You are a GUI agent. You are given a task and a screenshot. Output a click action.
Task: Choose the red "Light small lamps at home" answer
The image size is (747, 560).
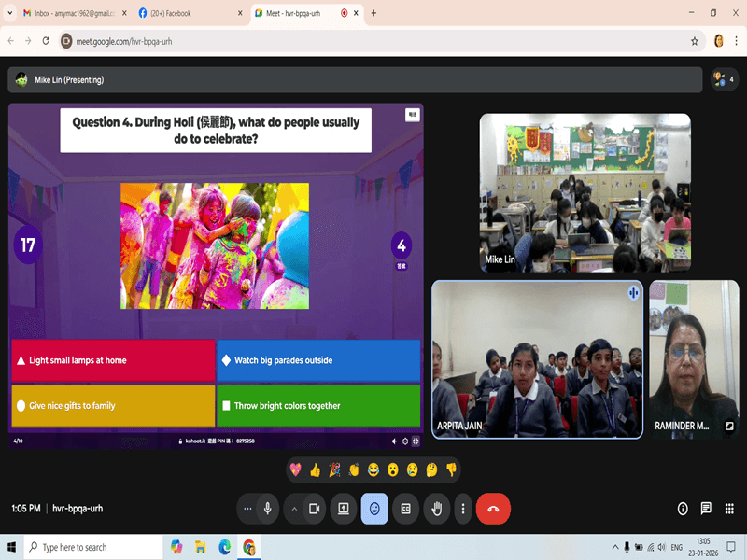pos(112,360)
